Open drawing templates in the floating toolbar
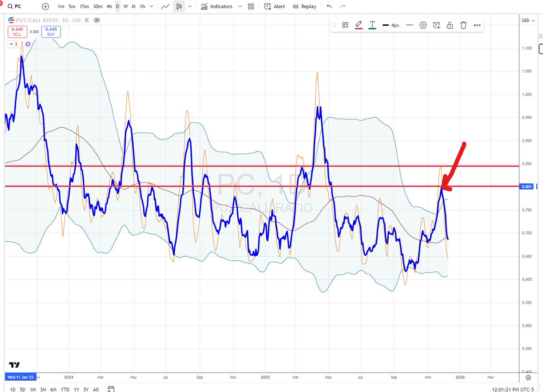Image resolution: width=543 pixels, height=392 pixels. tap(345, 25)
